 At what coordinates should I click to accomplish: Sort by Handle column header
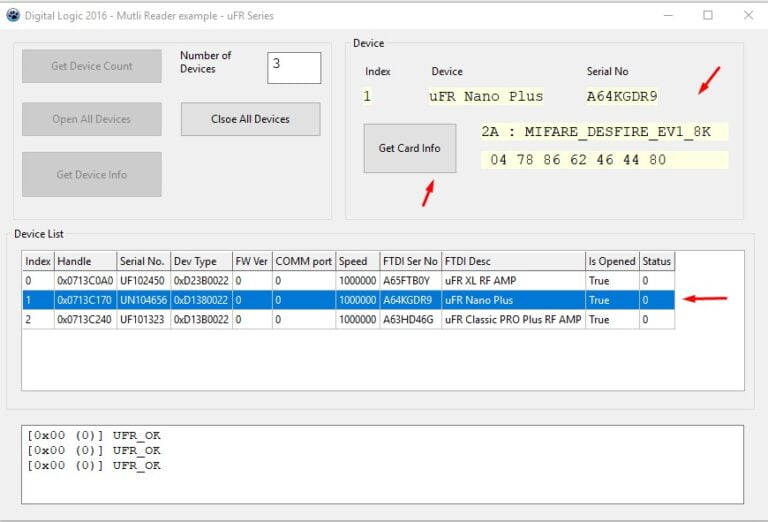(x=85, y=261)
